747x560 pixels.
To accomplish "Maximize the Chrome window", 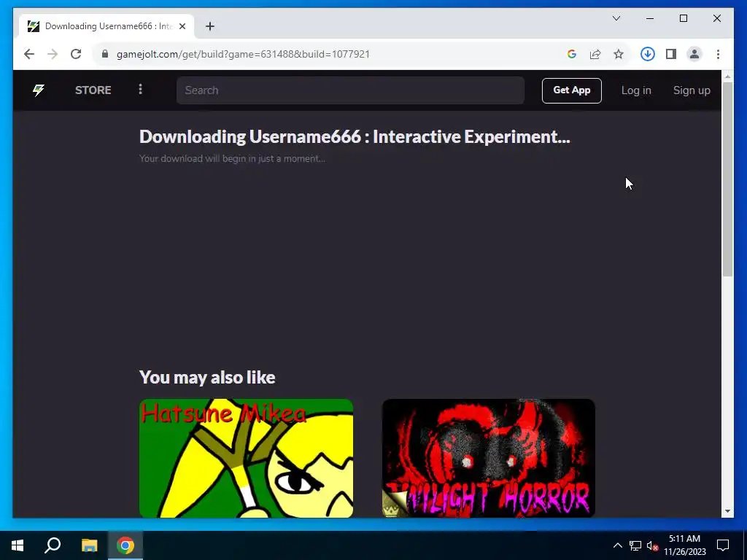I will tap(683, 18).
